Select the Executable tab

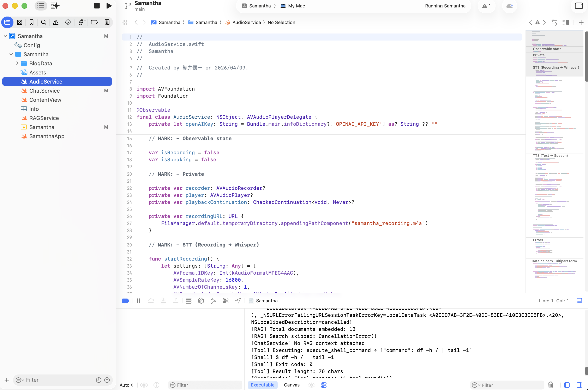click(262, 385)
